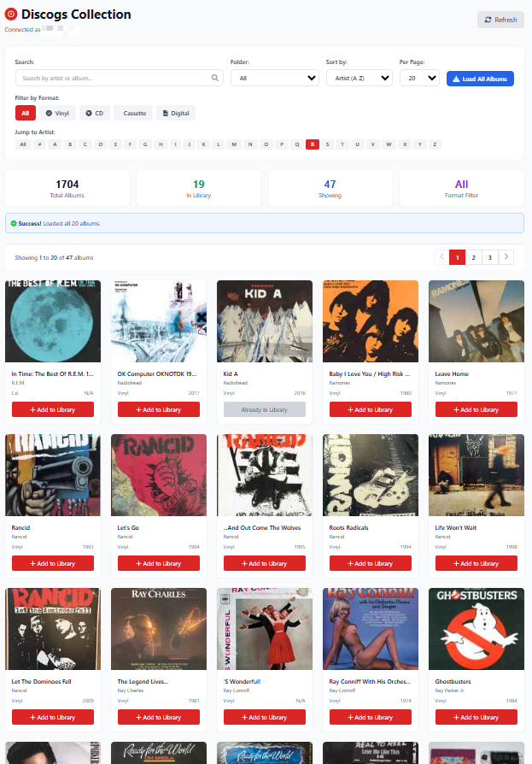Viewport: 532px width, 764px height.
Task: Open the Ghostbusters album cover
Action: point(476,629)
